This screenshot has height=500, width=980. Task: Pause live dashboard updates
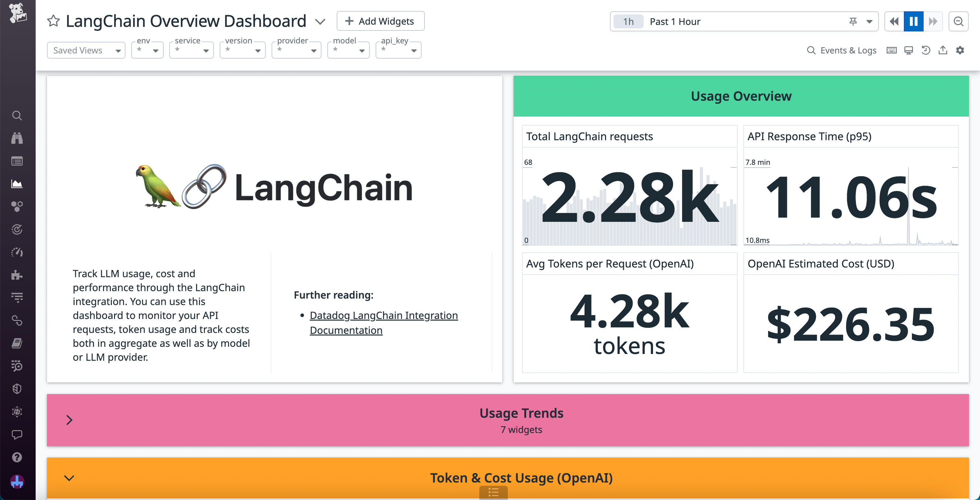click(x=914, y=21)
